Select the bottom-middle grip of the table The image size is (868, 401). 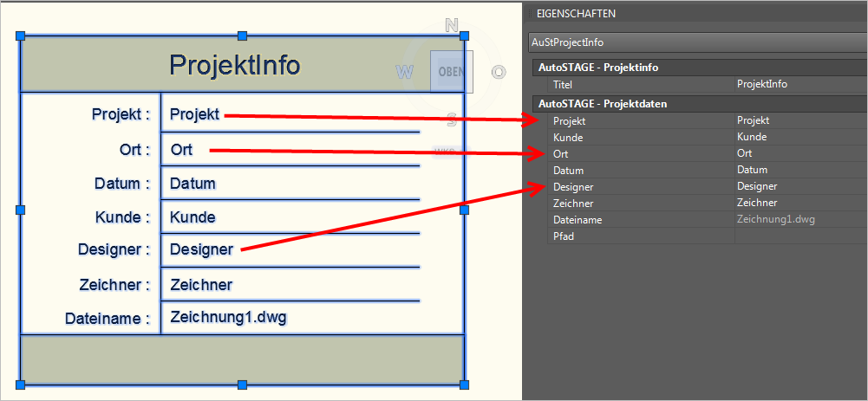(242, 385)
